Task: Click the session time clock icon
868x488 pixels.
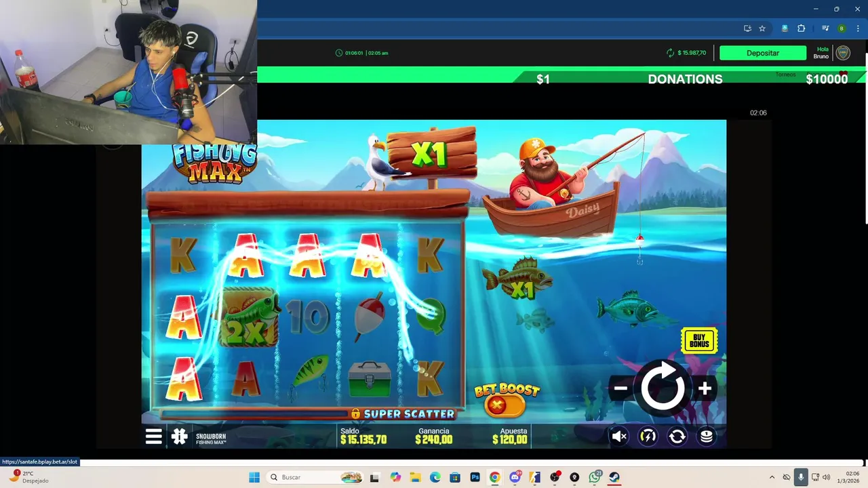Action: (x=339, y=53)
